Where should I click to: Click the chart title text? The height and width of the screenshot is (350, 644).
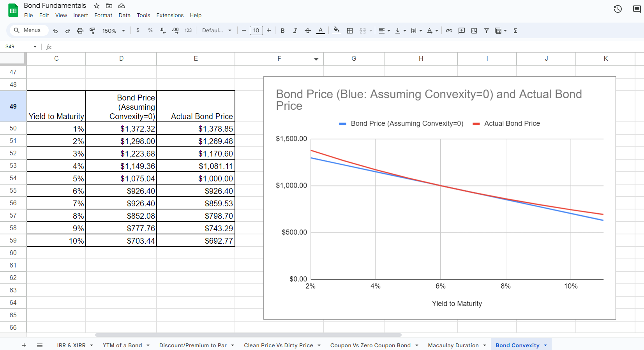[429, 100]
